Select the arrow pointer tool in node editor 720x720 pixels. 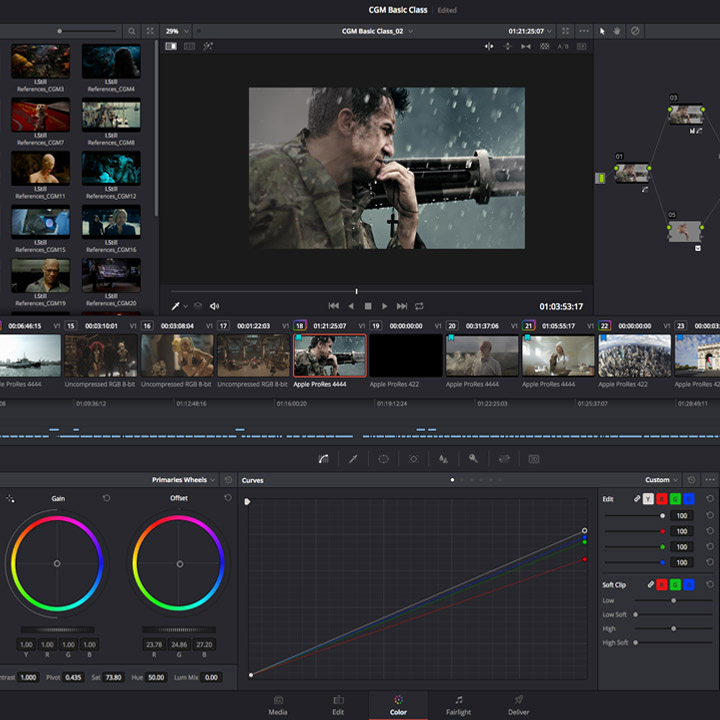pyautogui.click(x=602, y=31)
